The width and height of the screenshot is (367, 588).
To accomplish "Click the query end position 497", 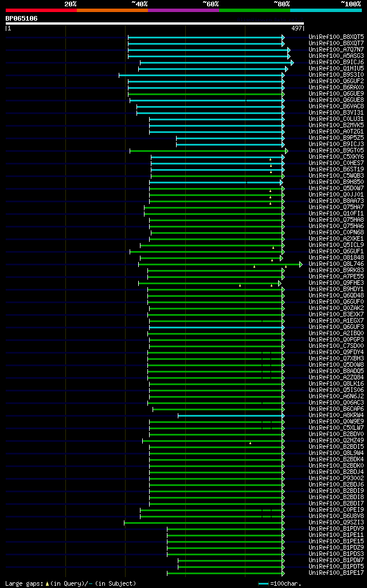I will (x=297, y=28).
